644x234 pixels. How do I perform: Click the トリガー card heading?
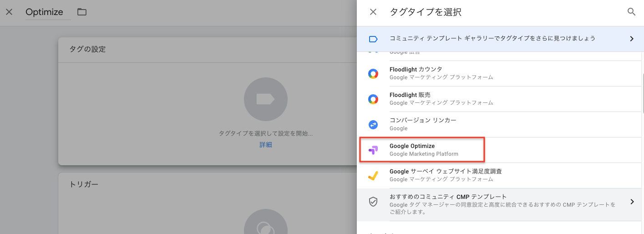84,184
